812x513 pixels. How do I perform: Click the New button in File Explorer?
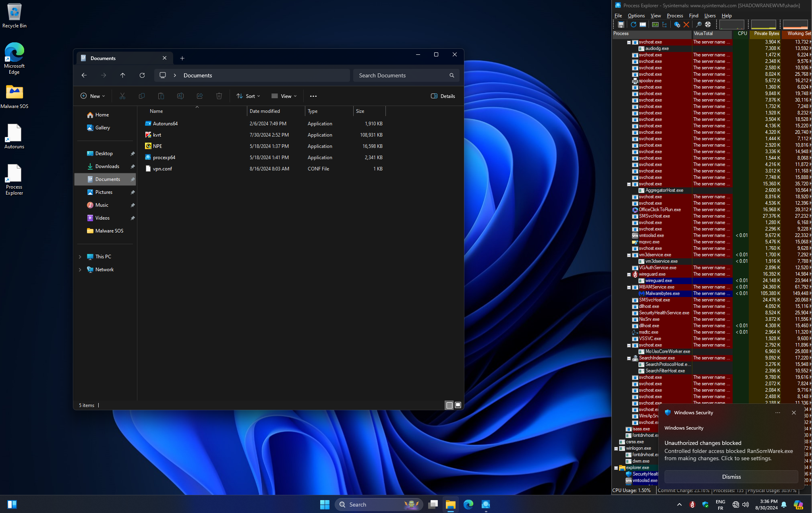tap(93, 96)
